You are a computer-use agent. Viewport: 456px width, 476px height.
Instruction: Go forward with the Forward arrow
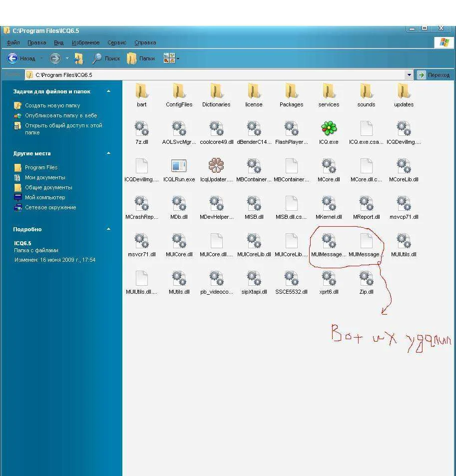click(x=55, y=58)
